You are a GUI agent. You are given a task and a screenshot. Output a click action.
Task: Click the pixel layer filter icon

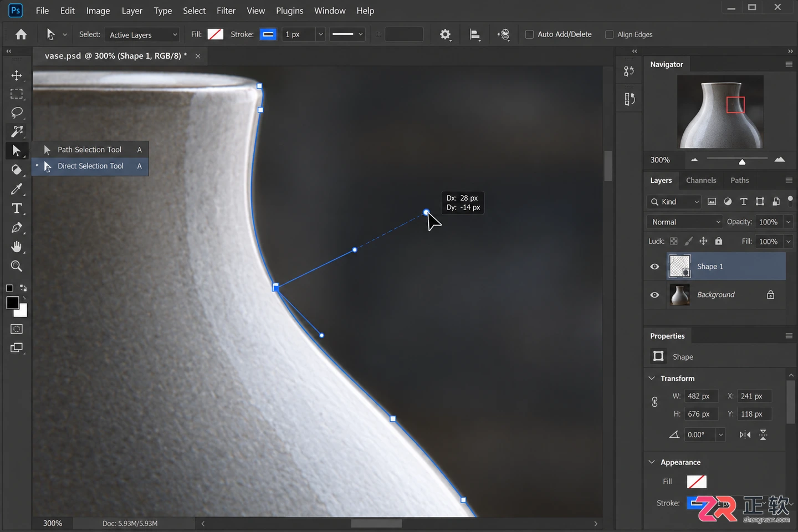click(x=712, y=202)
